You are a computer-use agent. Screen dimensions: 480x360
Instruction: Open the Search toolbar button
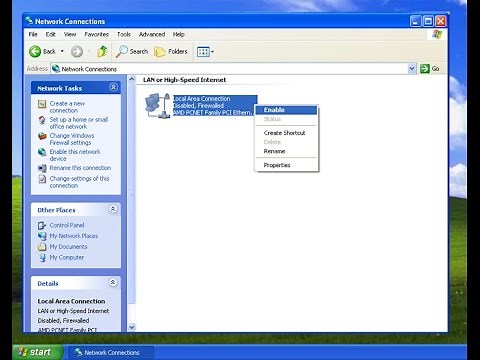click(132, 51)
